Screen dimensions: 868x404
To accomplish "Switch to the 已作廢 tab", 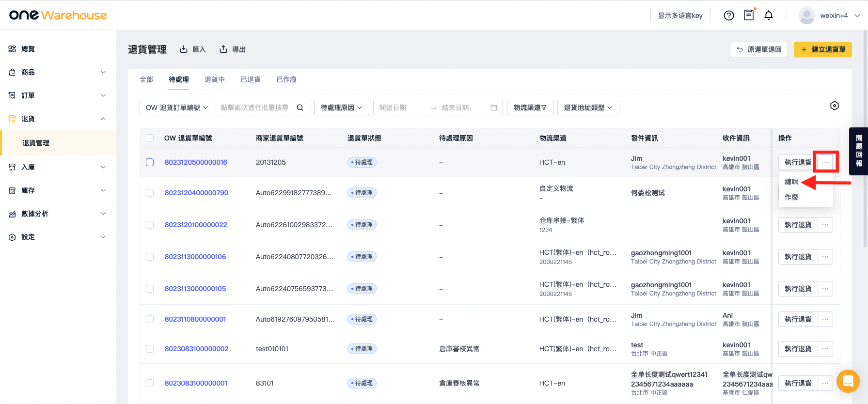I will tap(286, 79).
